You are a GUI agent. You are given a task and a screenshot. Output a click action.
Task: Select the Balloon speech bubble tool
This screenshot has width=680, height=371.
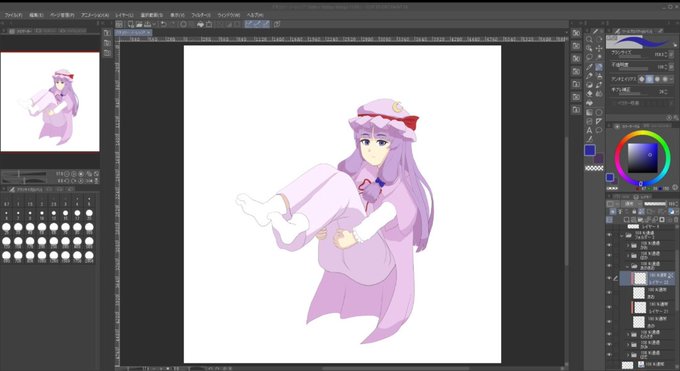(599, 130)
